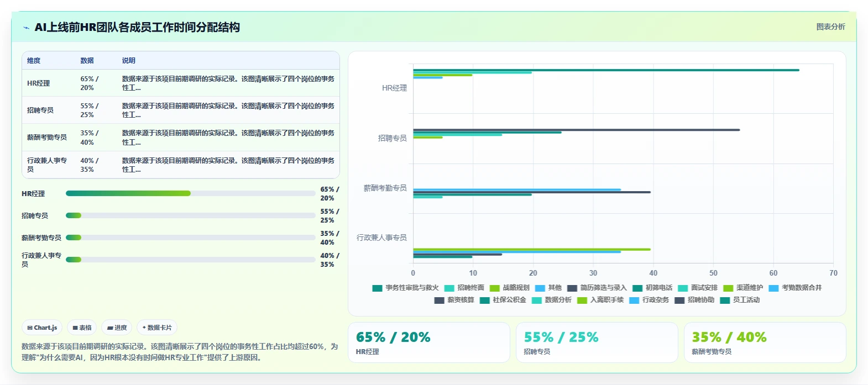The height and width of the screenshot is (385, 868).
Task: Toggle the 初筛电话 legend entry
Action: [652, 288]
